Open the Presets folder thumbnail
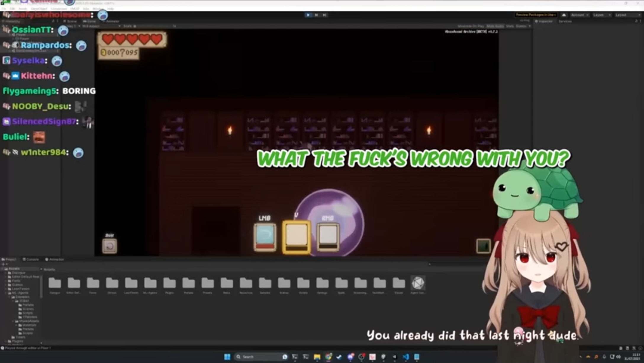 coord(207,283)
